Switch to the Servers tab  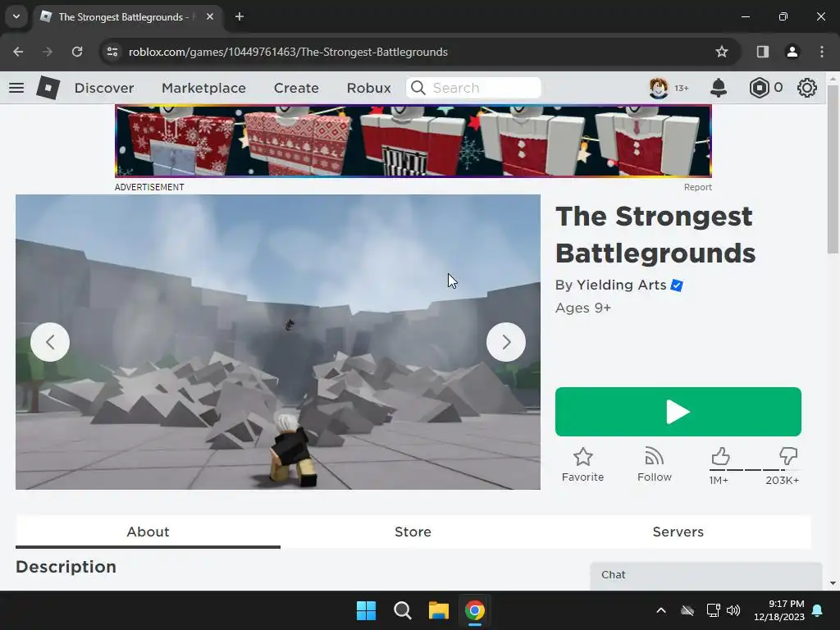click(x=678, y=532)
